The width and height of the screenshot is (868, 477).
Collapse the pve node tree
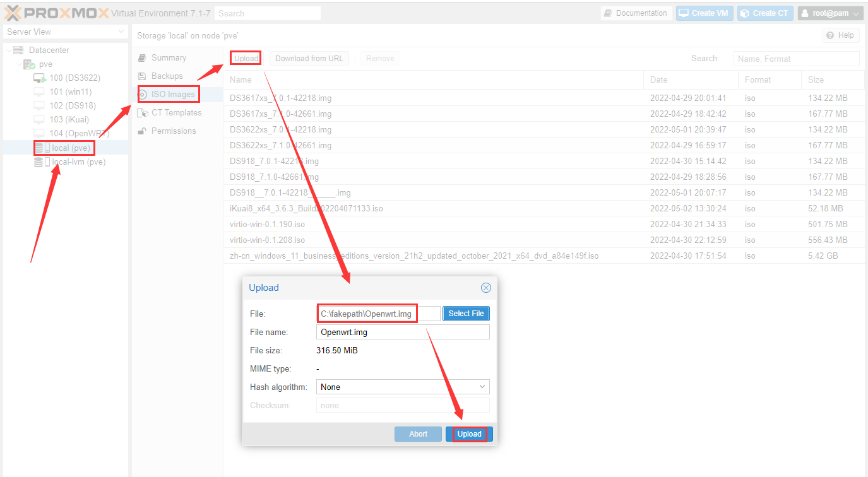(x=19, y=64)
